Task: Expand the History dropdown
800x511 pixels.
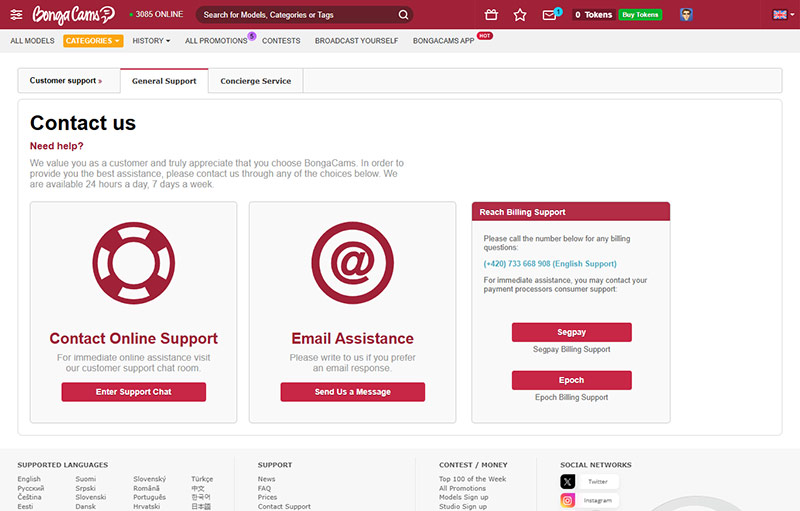Action: pyautogui.click(x=151, y=41)
